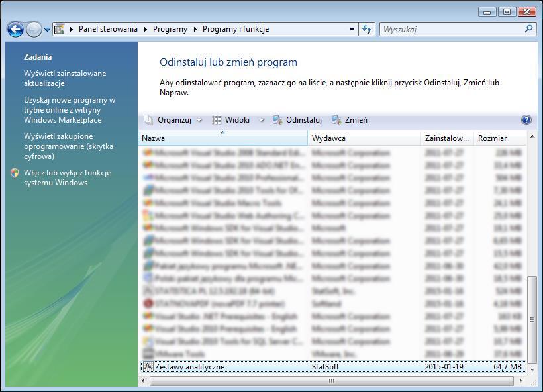Click the shield icon in tasks pane
Viewport: 543px width, 392px height.
[15, 173]
